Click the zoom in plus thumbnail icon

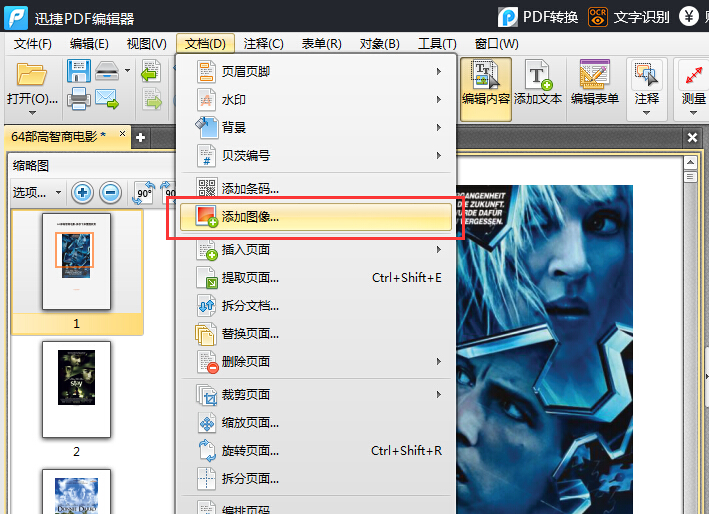pyautogui.click(x=82, y=193)
